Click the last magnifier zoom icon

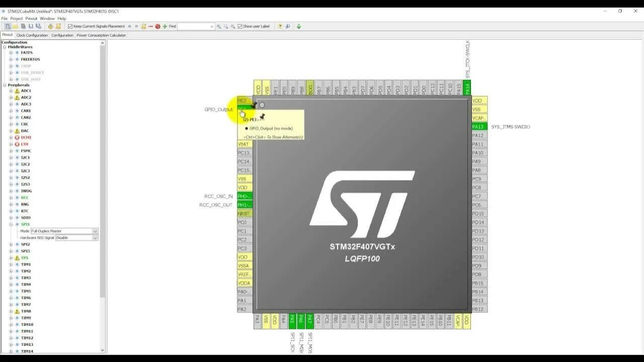tap(233, 26)
